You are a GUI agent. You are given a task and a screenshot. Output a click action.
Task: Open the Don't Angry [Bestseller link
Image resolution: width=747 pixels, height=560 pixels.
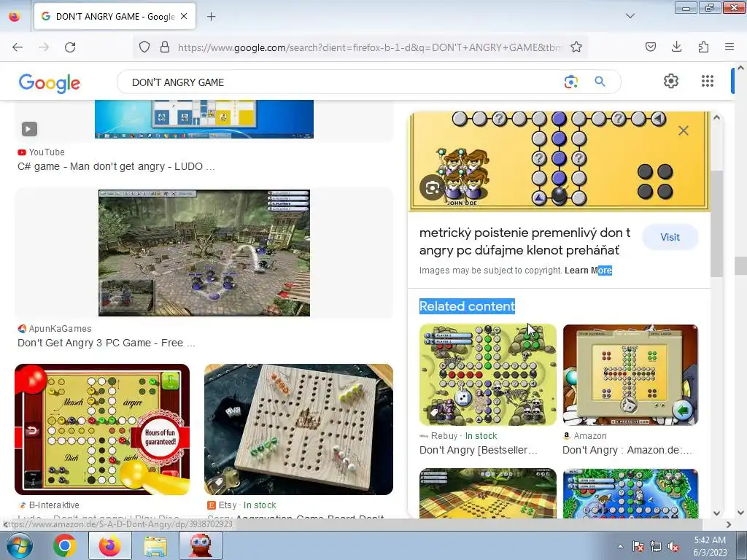click(479, 450)
